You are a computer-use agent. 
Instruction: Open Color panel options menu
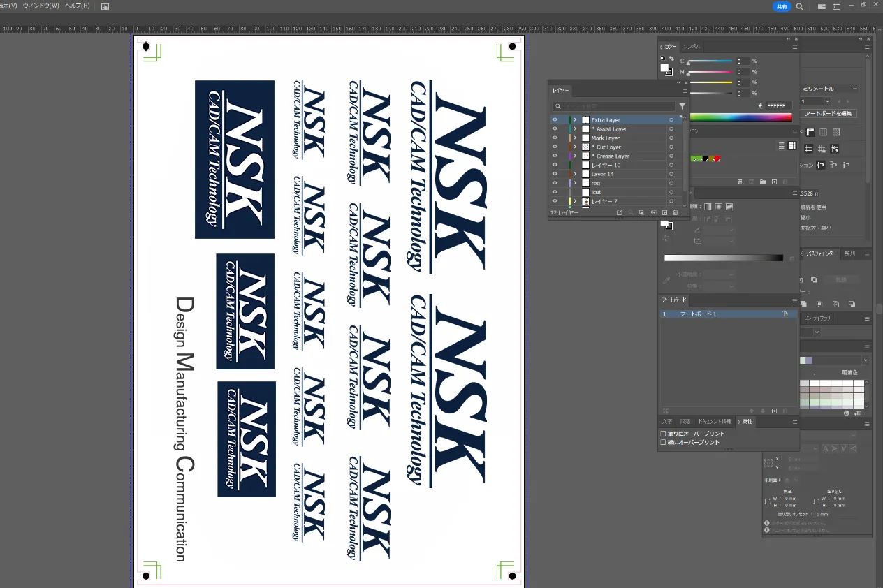click(795, 47)
